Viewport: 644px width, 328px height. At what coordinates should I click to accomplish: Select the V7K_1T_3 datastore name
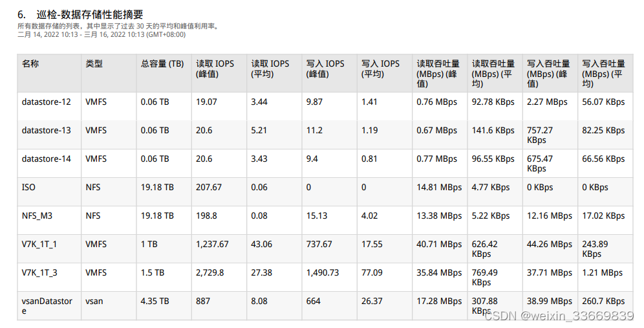point(39,272)
